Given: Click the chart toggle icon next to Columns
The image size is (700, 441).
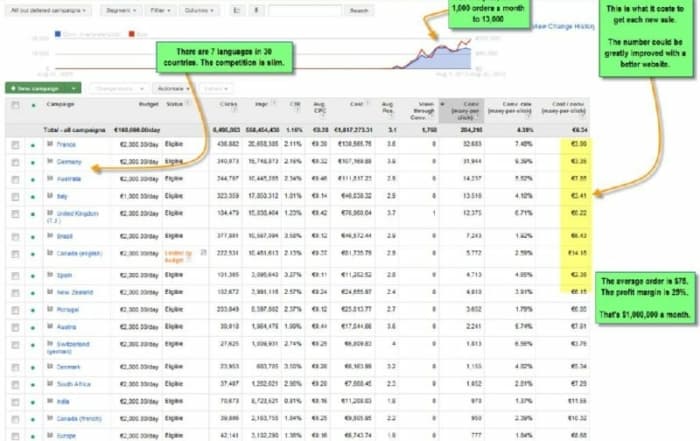Looking at the screenshot, I should 237,10.
